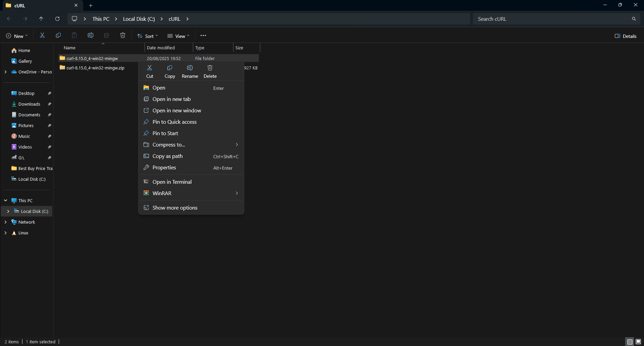Select Open in Terminal

[172, 182]
